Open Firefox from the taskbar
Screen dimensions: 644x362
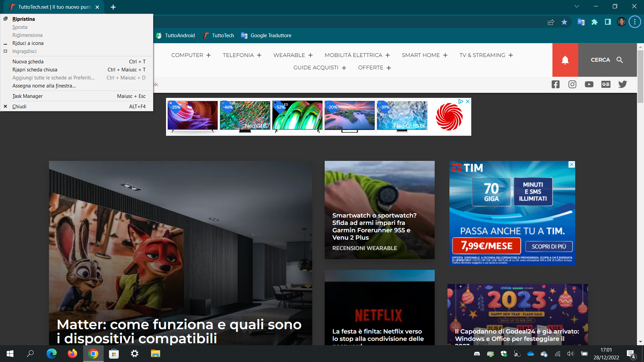click(x=72, y=354)
